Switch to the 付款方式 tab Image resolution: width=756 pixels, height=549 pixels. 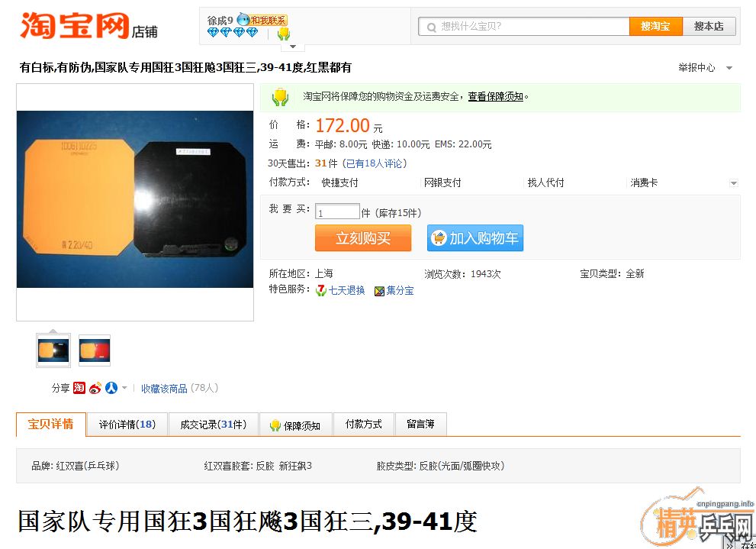click(364, 425)
